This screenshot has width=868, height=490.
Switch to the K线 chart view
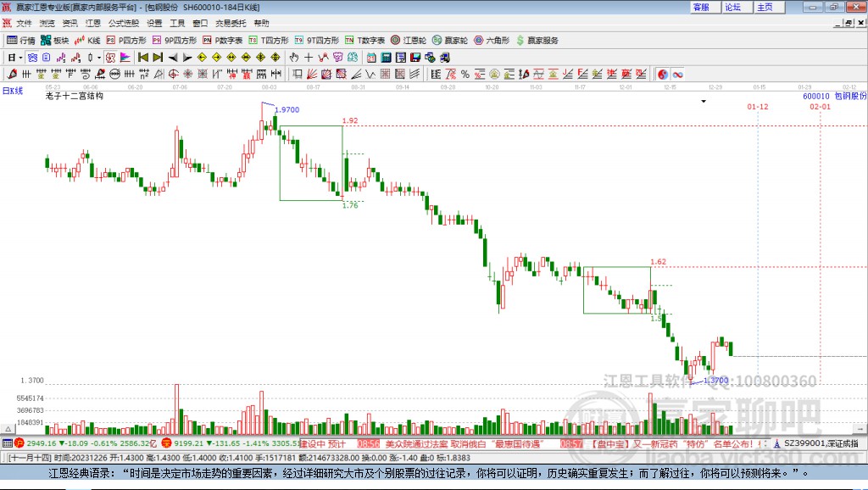[87, 41]
